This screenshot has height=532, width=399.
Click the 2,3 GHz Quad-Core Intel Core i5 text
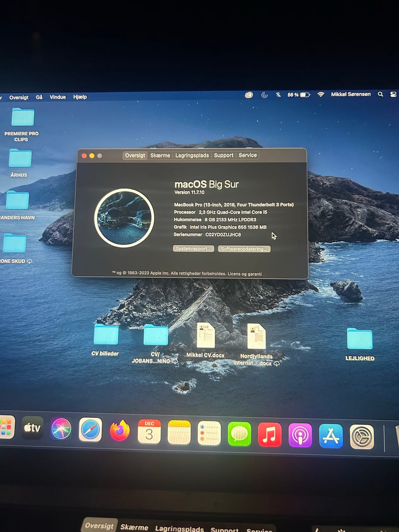tap(233, 212)
